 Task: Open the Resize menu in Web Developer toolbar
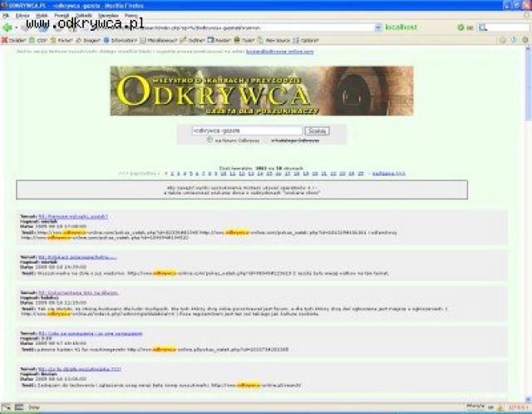pos(219,40)
